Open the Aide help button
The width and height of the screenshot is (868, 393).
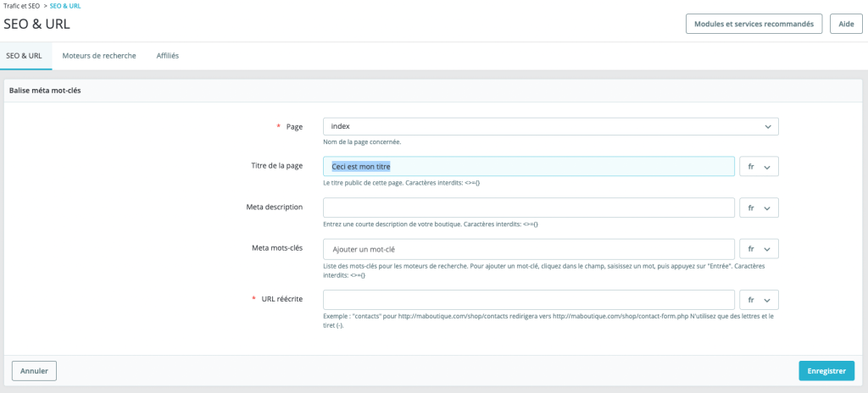pos(845,25)
